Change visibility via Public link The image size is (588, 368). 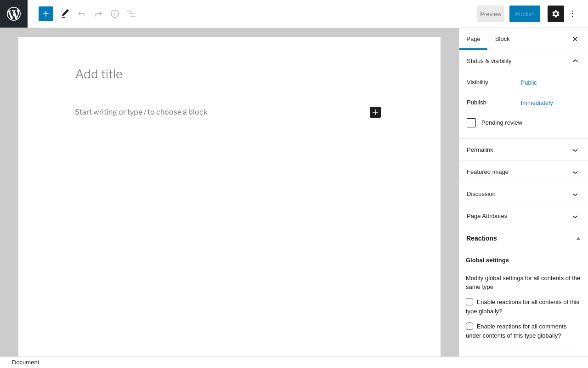click(x=529, y=83)
